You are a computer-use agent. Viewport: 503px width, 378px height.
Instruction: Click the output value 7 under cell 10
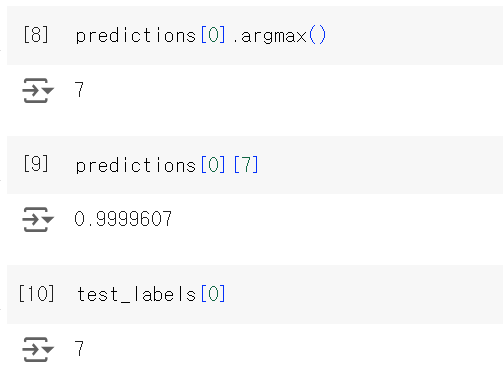[x=79, y=348]
